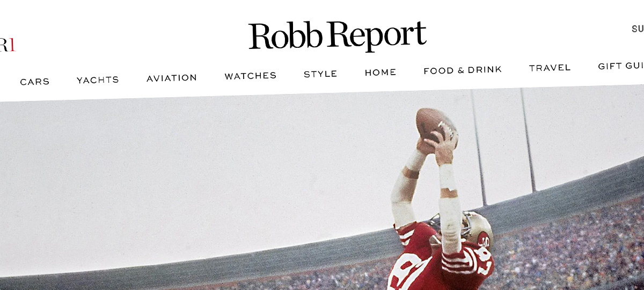Open the Gift Guide nav link
This screenshot has width=644, height=290.
(621, 66)
